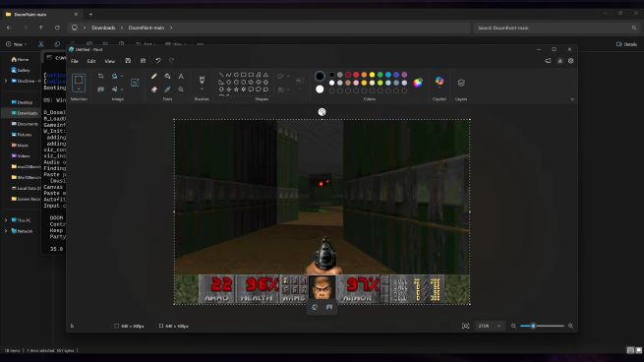Open the File menu in Paint
The width and height of the screenshot is (644, 362).
(75, 61)
